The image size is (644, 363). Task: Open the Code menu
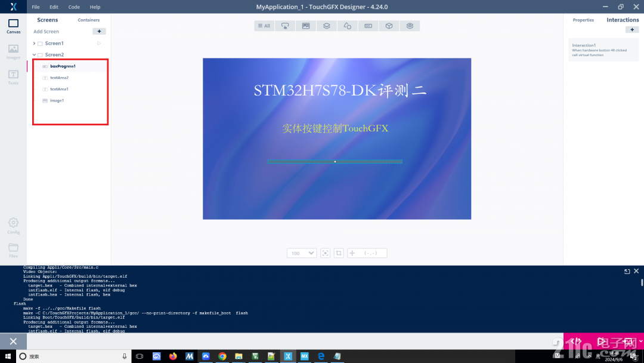point(74,7)
